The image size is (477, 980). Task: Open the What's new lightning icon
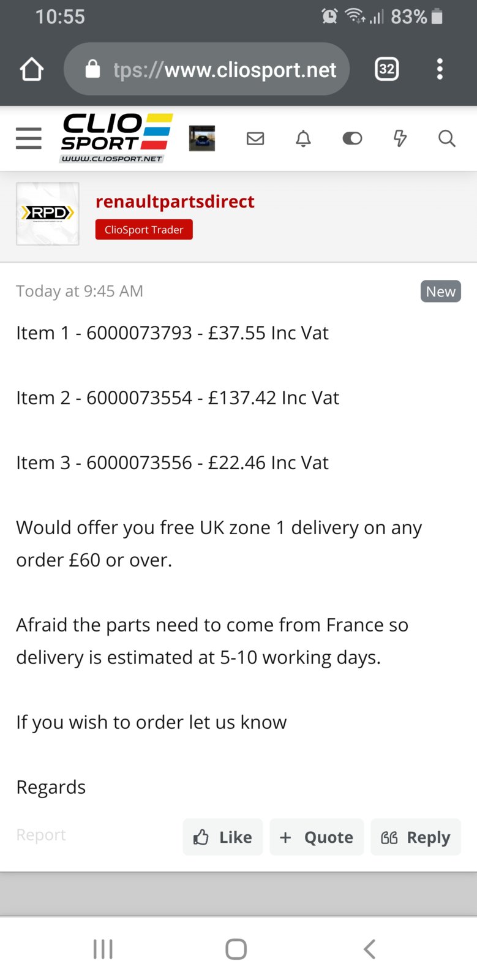(x=400, y=138)
